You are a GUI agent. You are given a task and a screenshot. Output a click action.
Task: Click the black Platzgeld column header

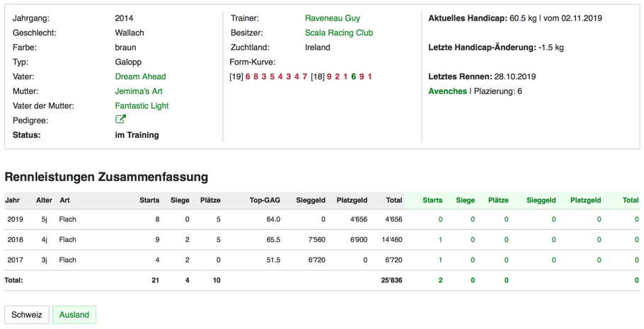pyautogui.click(x=352, y=200)
